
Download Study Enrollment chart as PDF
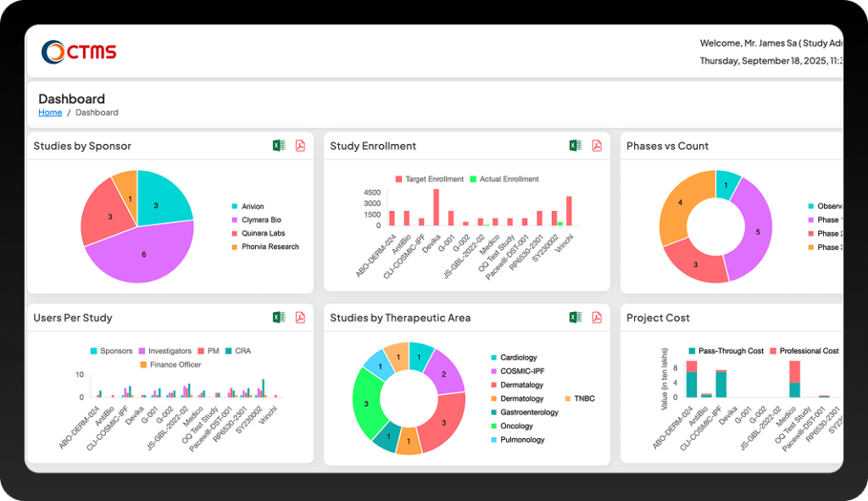tap(598, 145)
